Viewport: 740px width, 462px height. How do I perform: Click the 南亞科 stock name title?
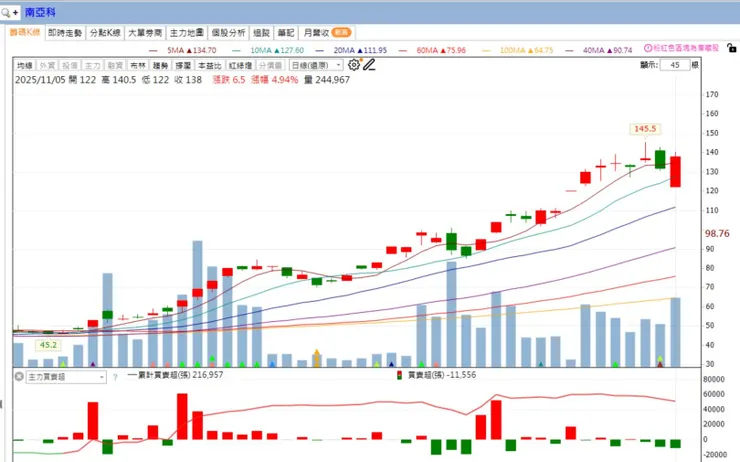coord(40,13)
